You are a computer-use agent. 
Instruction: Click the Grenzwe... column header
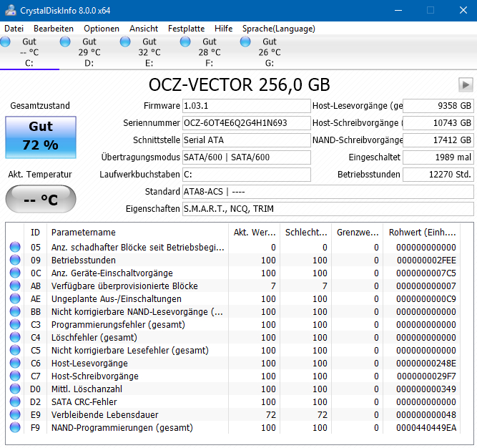[358, 233]
